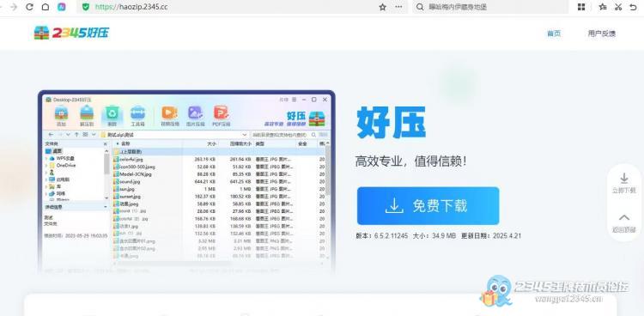The image size is (644, 316).
Task: Open the four-square apps grid icon
Action: click(581, 7)
